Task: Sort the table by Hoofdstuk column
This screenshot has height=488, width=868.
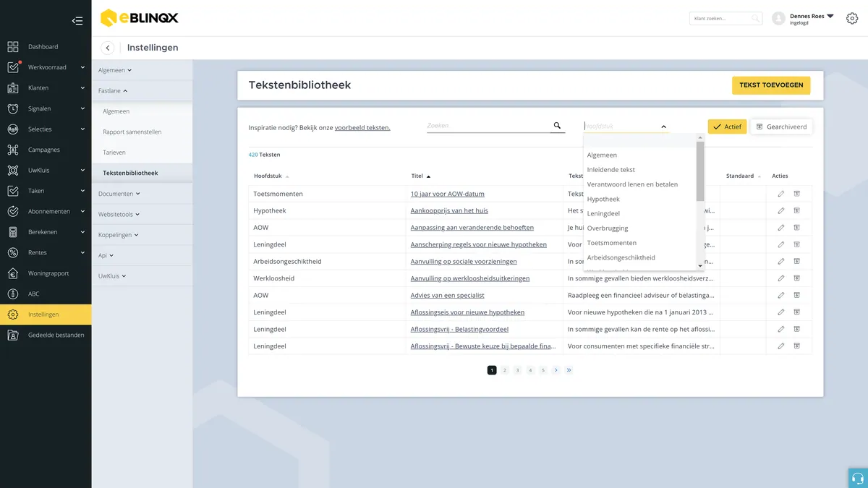Action: (271, 176)
